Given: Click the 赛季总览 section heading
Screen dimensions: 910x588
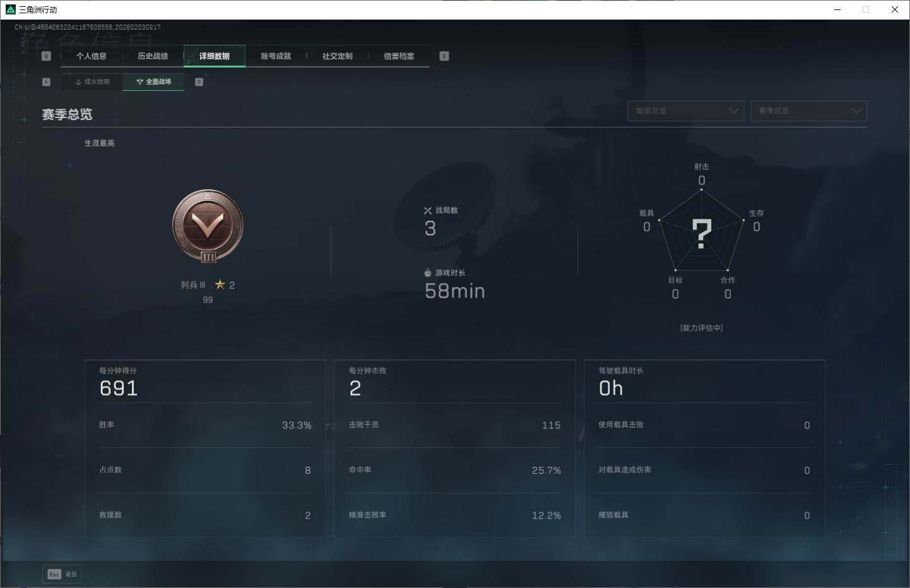Looking at the screenshot, I should coord(67,114).
